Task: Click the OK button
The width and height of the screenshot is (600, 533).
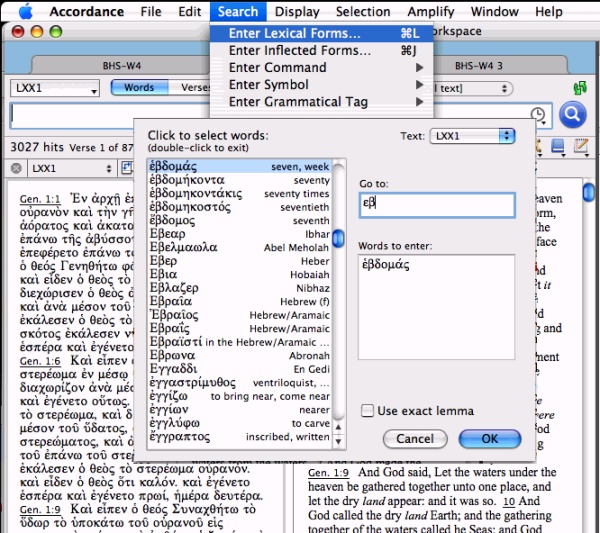Action: 490,438
